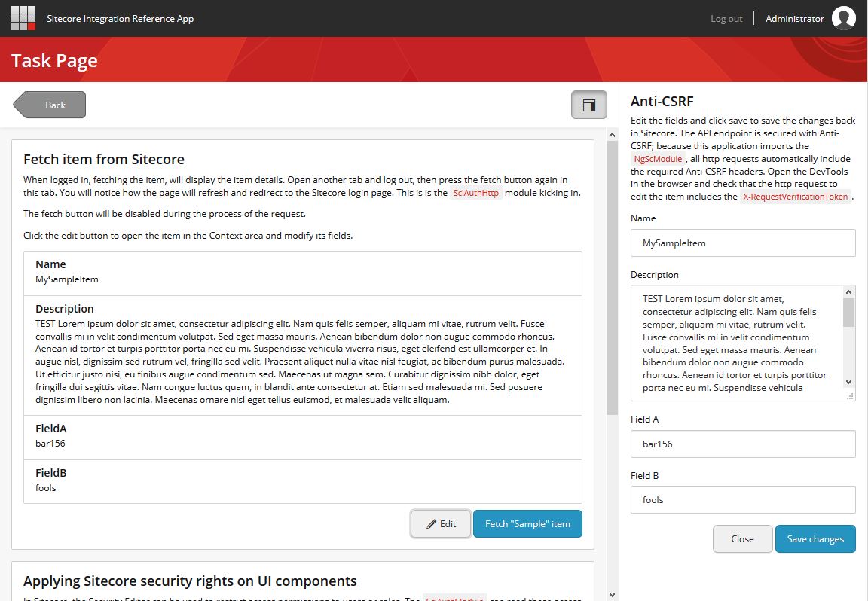Focus the Name input field
Viewport: 868px width, 601px height.
click(x=743, y=243)
